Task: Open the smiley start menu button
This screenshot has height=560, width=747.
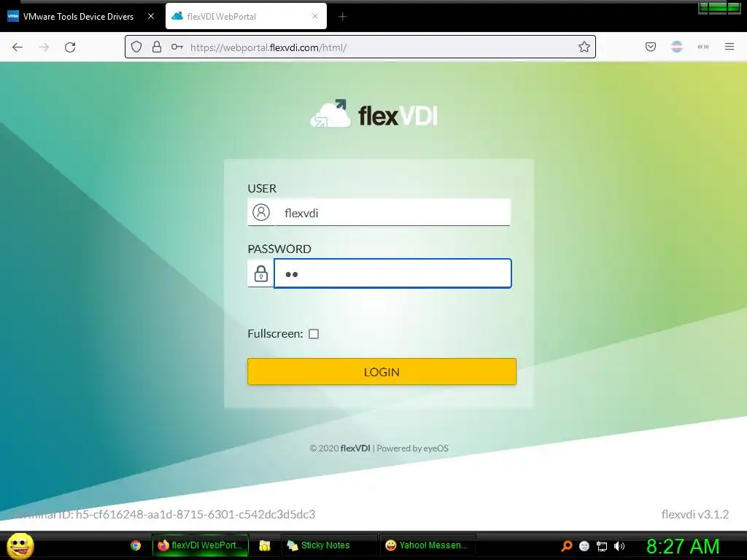Action: [x=20, y=545]
